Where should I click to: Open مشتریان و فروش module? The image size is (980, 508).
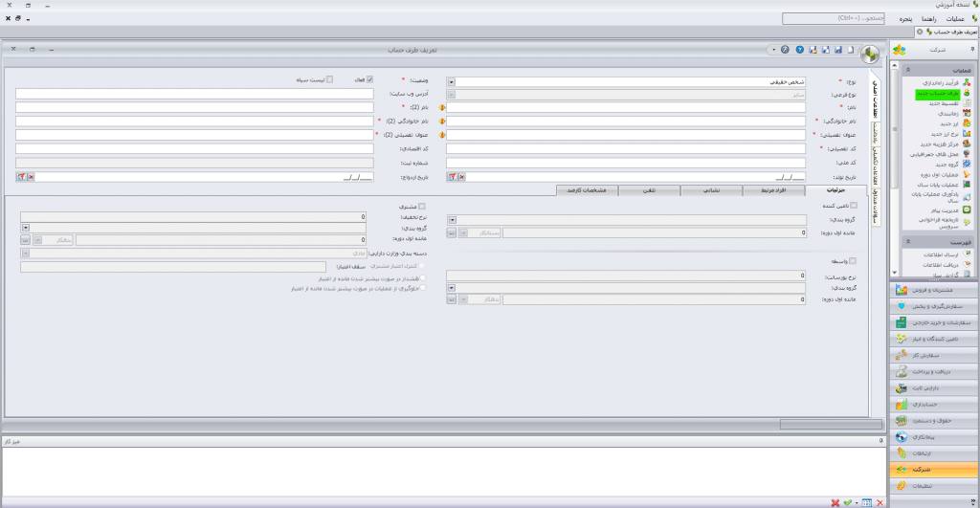click(934, 290)
